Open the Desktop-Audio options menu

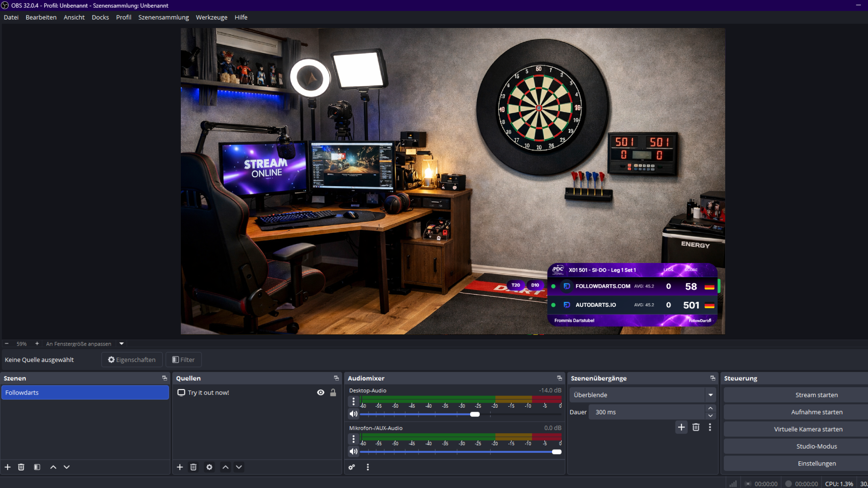point(354,400)
